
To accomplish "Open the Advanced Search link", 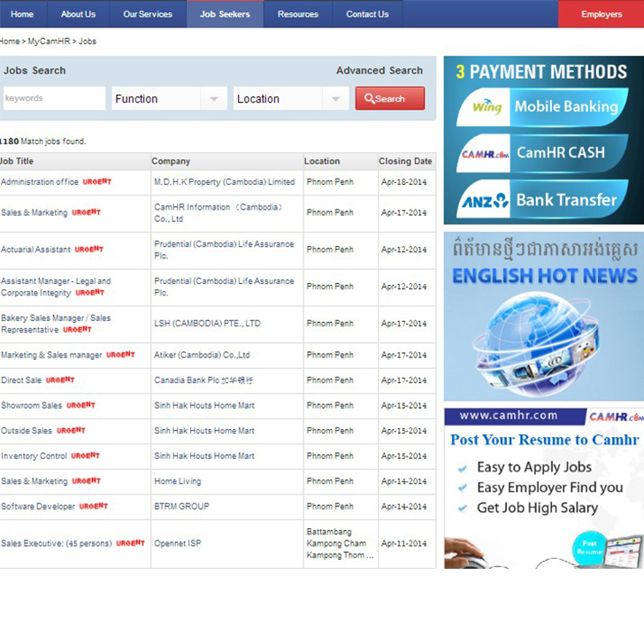I will click(x=379, y=71).
